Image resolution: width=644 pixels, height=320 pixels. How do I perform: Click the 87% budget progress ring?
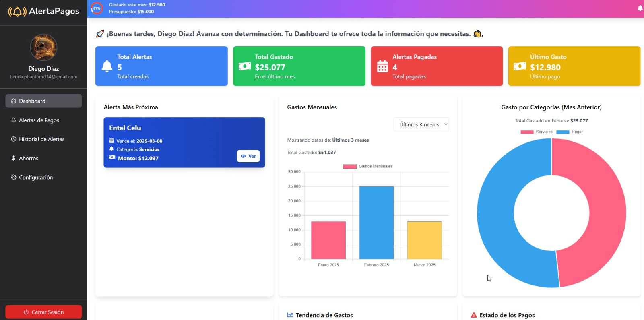tap(97, 8)
